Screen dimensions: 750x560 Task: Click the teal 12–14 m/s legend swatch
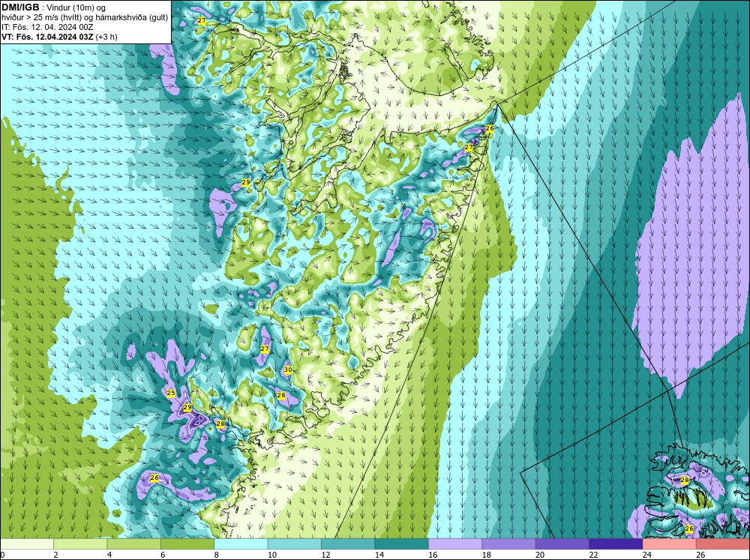[348, 544]
